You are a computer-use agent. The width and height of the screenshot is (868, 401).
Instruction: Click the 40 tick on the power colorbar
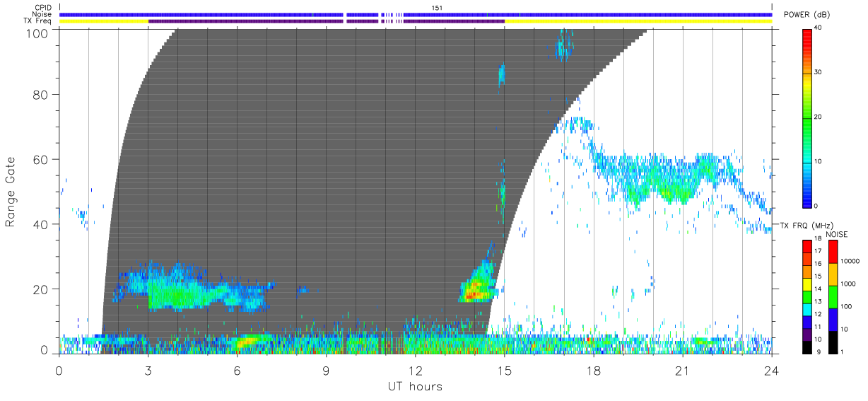(x=819, y=28)
